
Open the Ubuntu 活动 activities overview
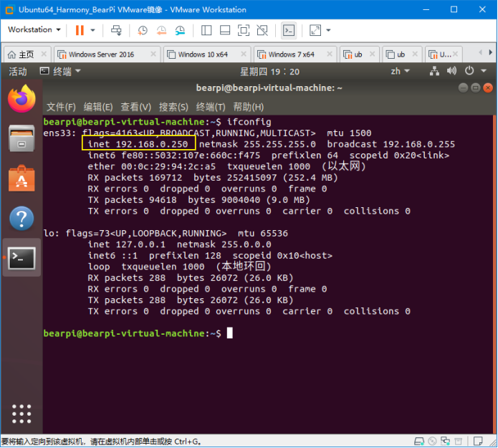18,72
